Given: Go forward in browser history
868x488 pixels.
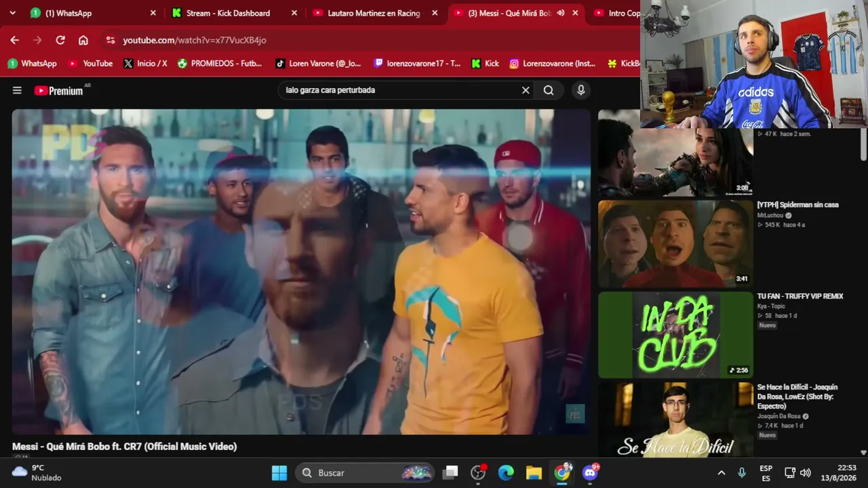Looking at the screenshot, I should [37, 40].
